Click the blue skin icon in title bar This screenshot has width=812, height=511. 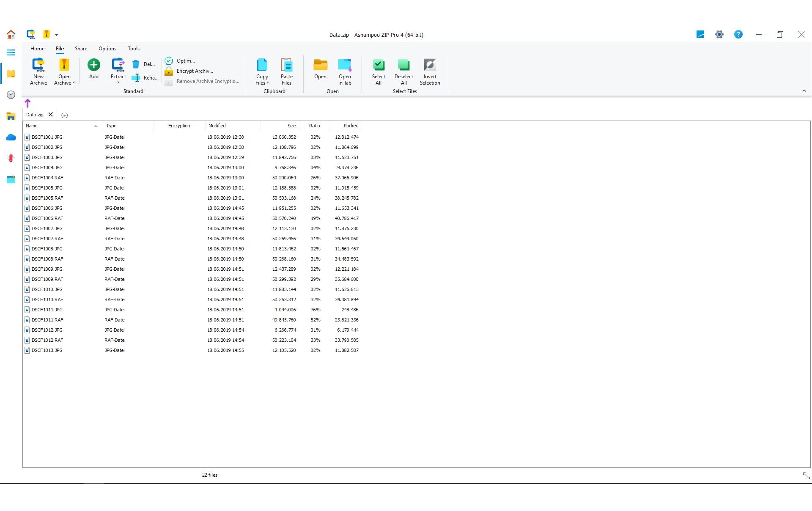700,35
